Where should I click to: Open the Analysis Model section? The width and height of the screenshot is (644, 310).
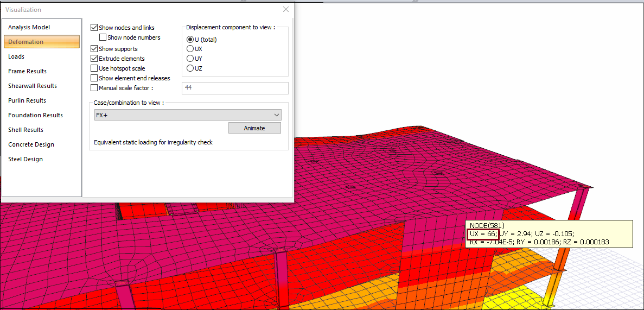[x=29, y=27]
